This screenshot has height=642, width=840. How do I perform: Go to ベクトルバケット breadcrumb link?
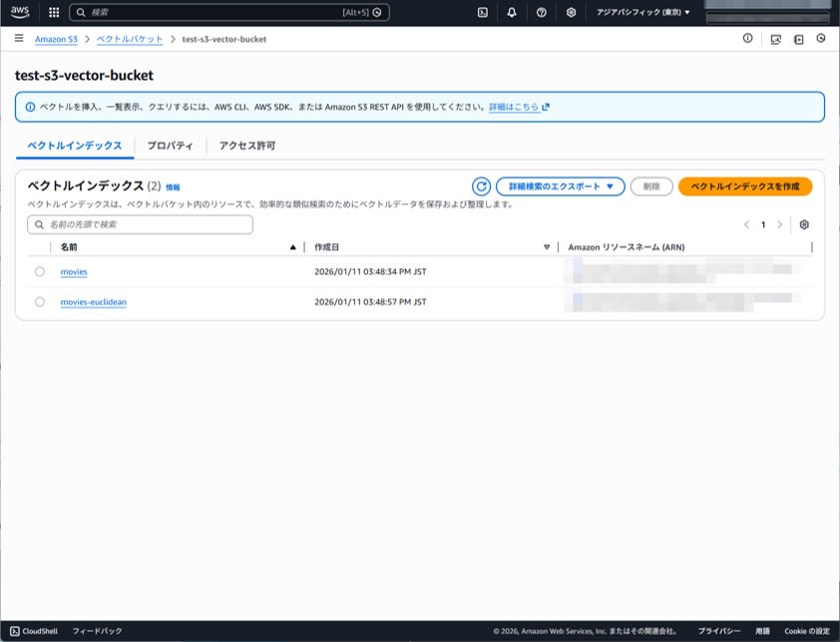click(x=130, y=39)
